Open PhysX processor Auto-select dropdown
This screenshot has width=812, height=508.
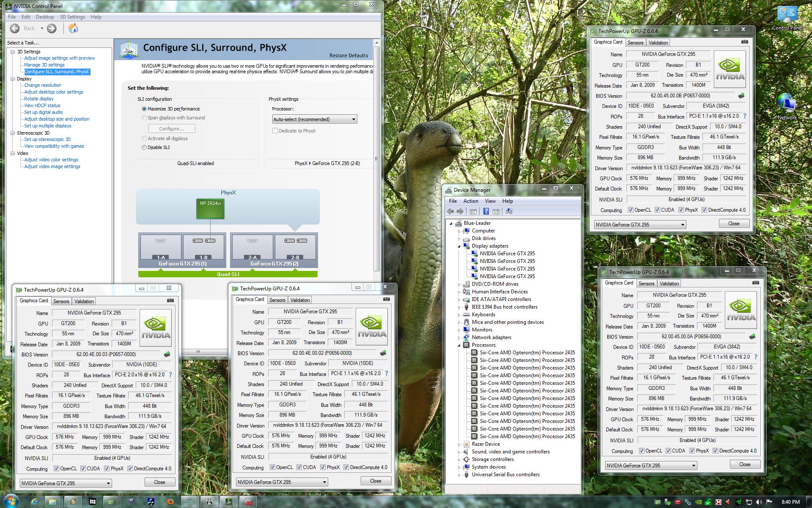[x=314, y=119]
